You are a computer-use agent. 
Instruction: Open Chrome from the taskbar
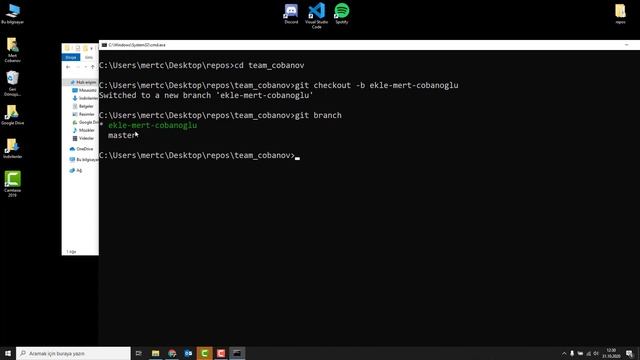coord(172,353)
